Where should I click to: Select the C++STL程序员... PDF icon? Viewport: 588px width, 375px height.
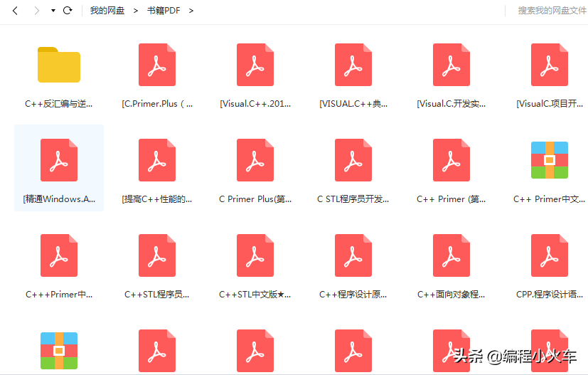(157, 255)
